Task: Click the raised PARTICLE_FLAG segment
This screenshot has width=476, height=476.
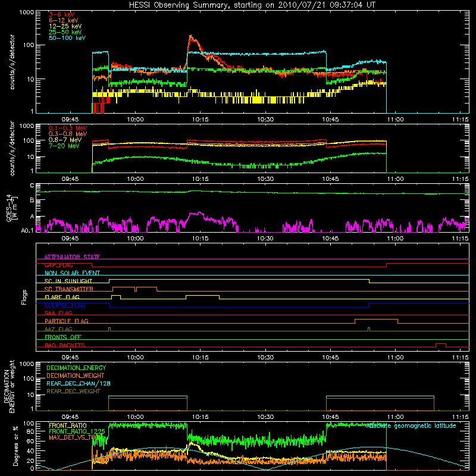Action: pos(376,320)
